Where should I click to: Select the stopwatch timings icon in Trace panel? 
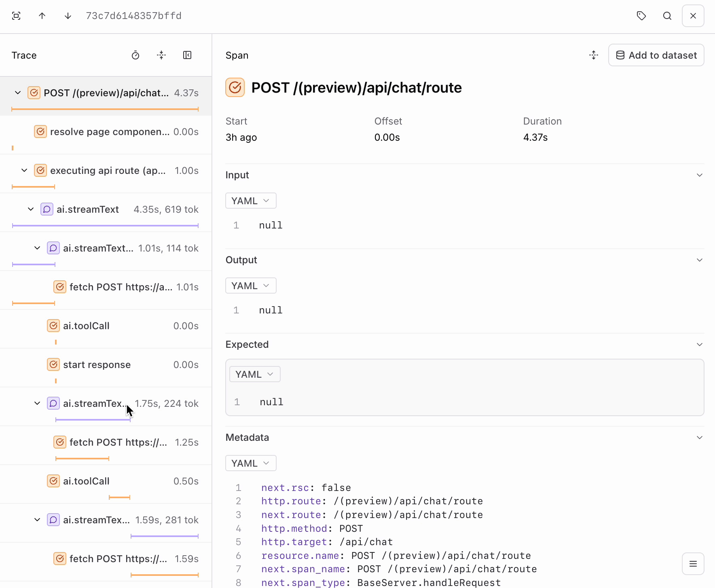point(135,55)
